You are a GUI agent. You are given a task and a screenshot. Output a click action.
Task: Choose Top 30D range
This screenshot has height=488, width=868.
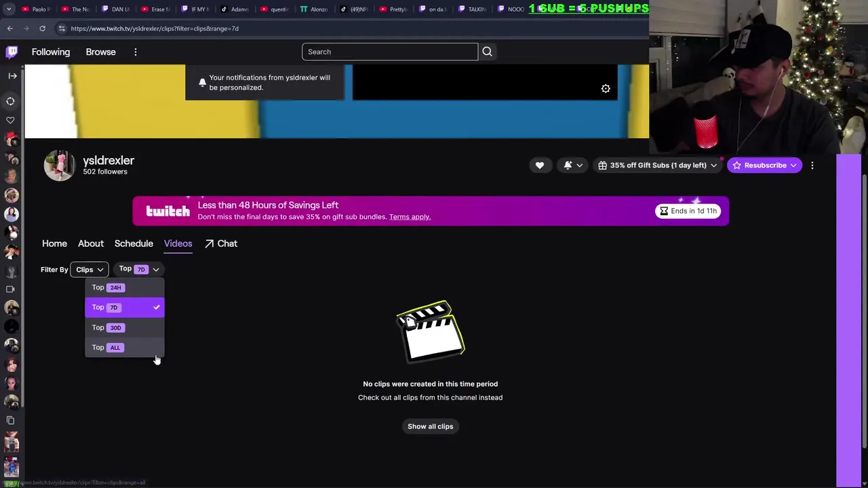[125, 327]
